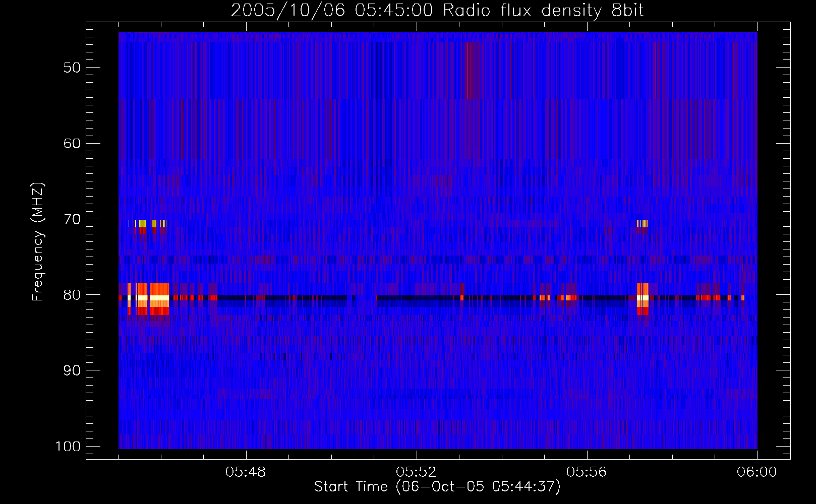Select the 80 frequency tick label
The width and height of the screenshot is (816, 504).
(x=72, y=295)
